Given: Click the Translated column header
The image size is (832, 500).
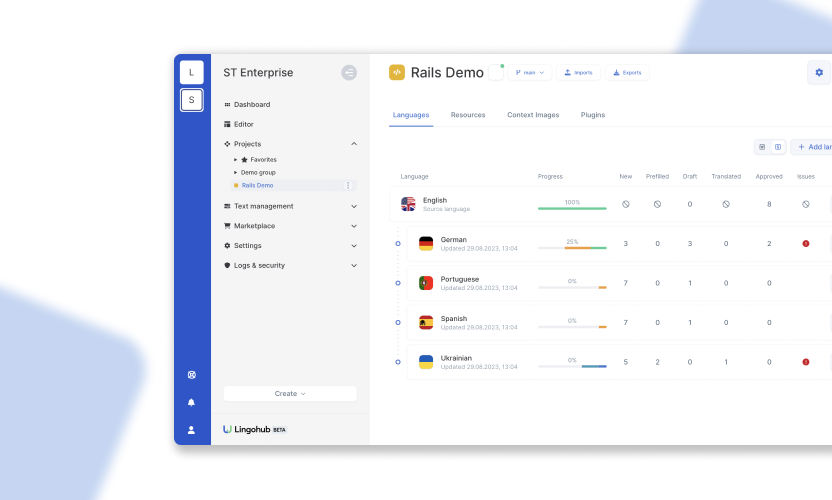Looking at the screenshot, I should 726,176.
